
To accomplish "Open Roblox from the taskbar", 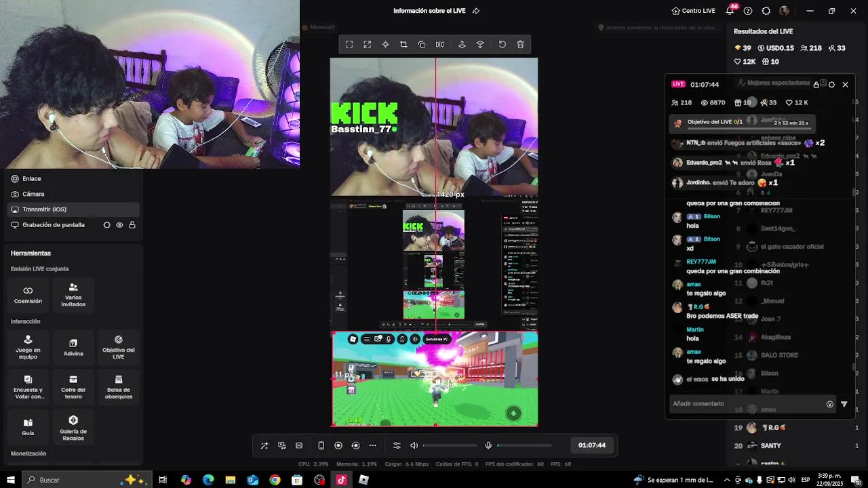I will (x=363, y=480).
